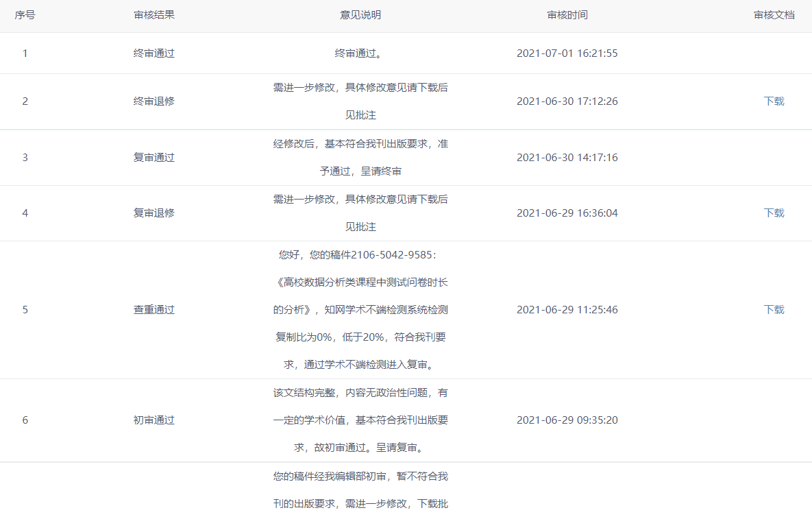
Task: Click the 查重通过 result cell
Action: (x=154, y=310)
